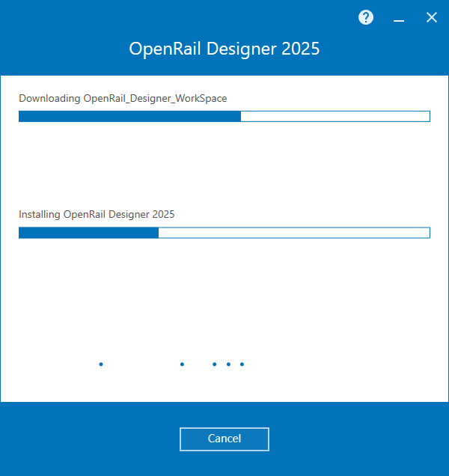
Task: Minimize the installer window
Action: (399, 19)
